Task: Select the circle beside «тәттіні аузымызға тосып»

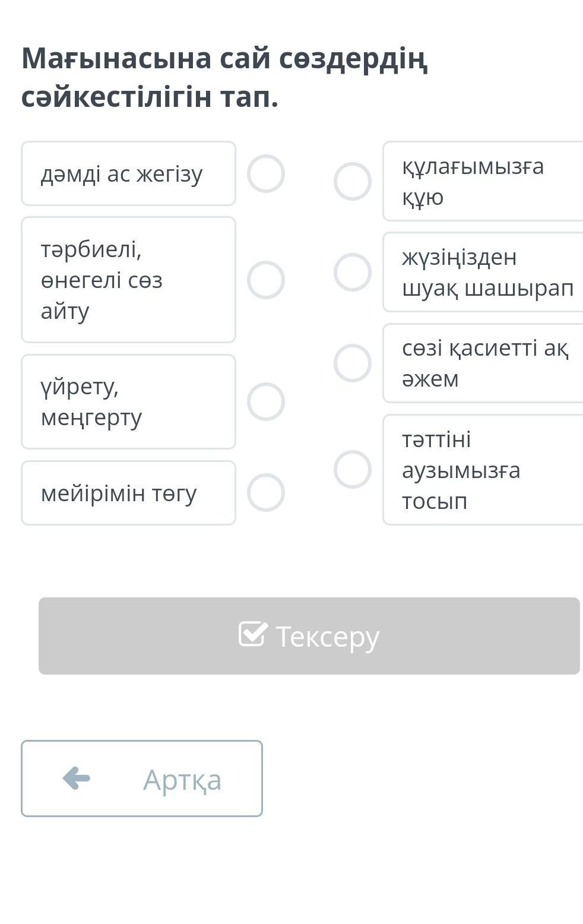Action: [x=353, y=470]
